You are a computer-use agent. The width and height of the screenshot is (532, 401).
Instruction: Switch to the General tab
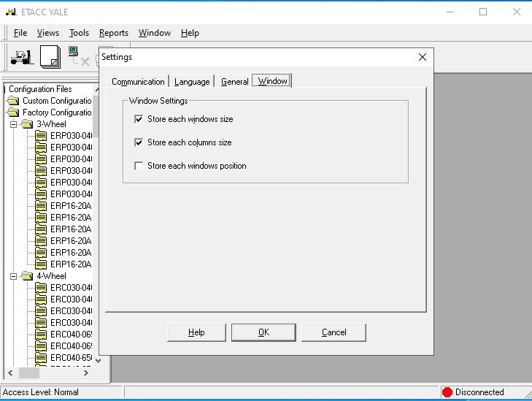click(234, 82)
